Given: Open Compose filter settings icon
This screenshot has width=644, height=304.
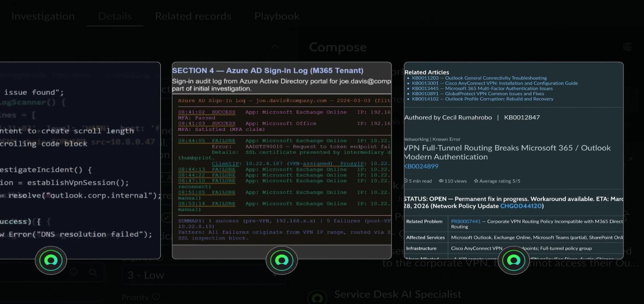Looking at the screenshot, I should 627,47.
